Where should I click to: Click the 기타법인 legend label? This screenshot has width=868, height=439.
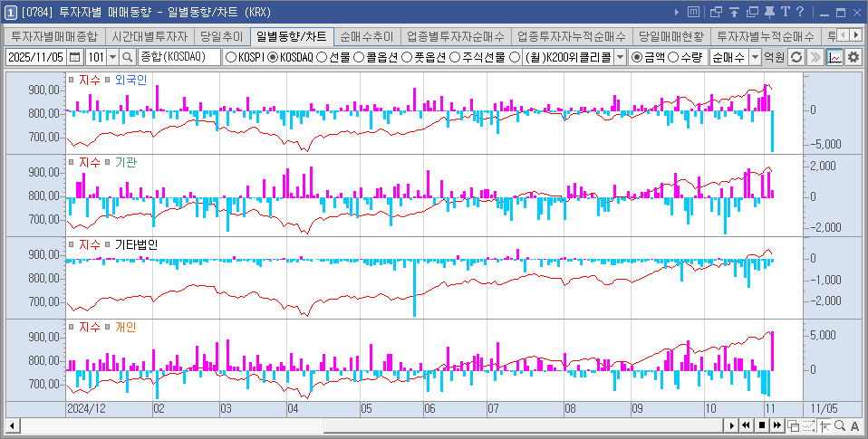click(x=137, y=244)
